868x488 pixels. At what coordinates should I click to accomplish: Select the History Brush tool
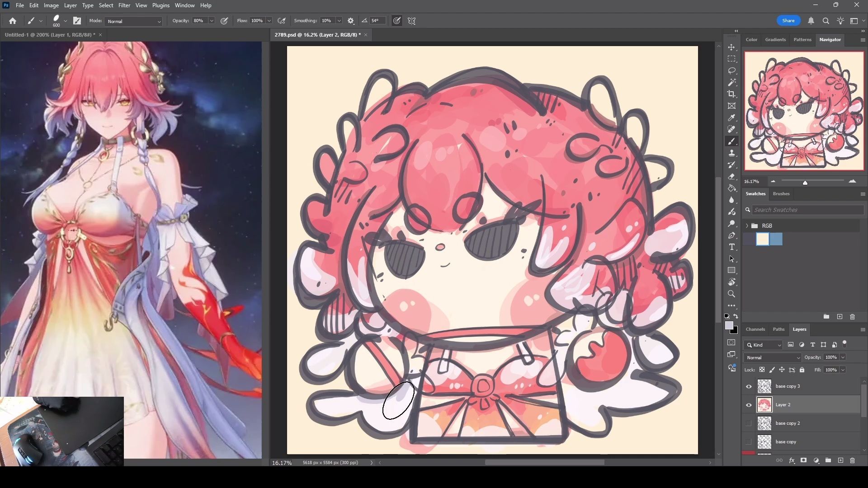(731, 165)
